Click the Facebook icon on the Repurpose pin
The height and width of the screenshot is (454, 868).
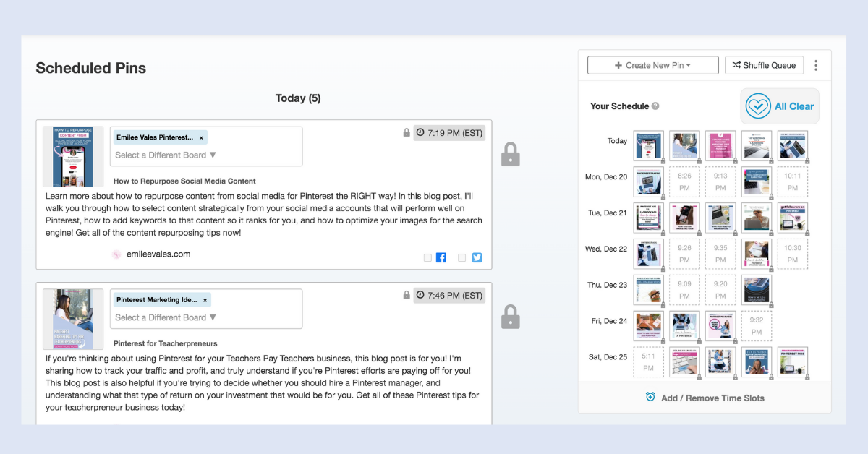click(441, 257)
